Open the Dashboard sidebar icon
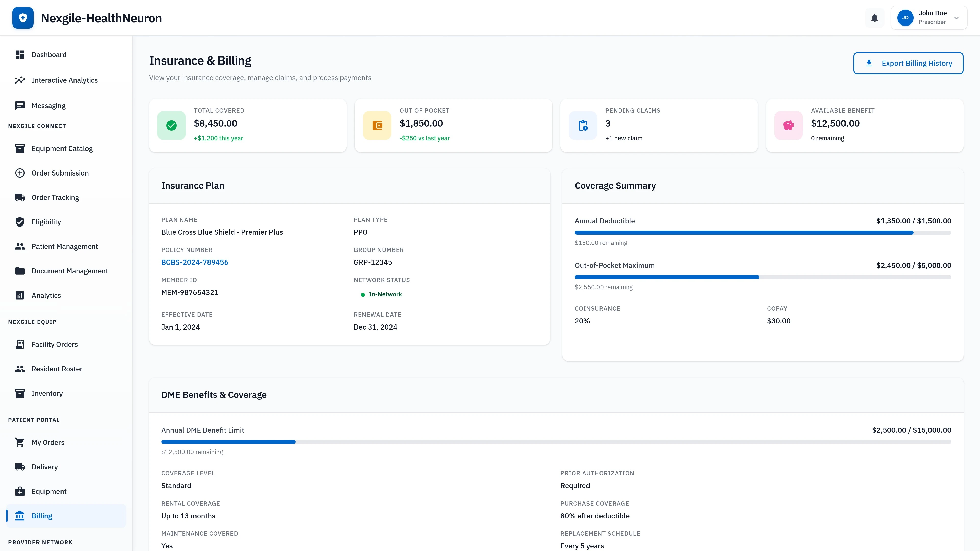980x551 pixels. [20, 54]
